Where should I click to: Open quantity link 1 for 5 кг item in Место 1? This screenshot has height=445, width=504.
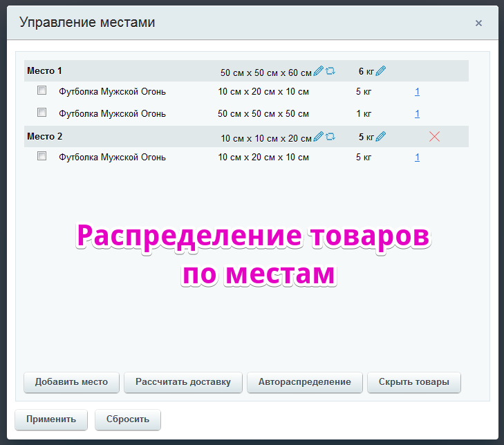[417, 92]
